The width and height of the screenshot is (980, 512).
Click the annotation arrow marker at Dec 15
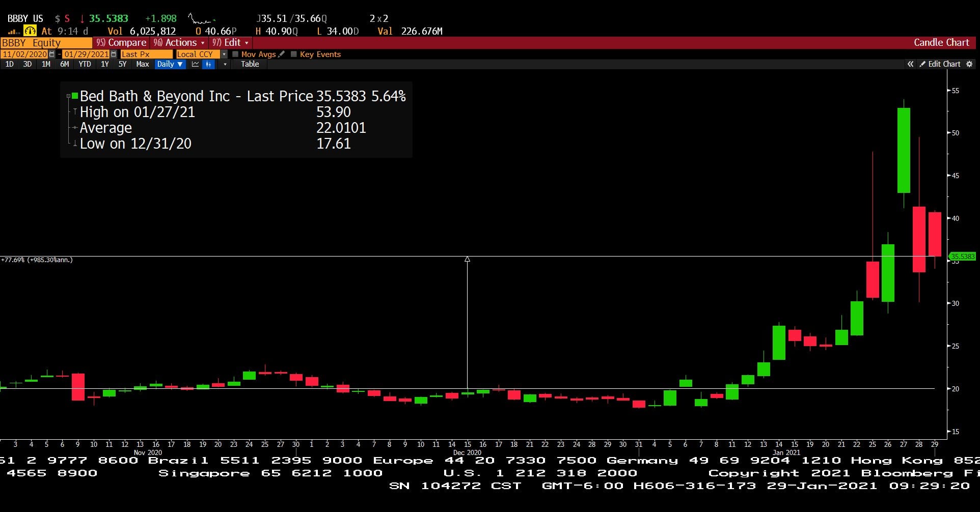(x=467, y=260)
